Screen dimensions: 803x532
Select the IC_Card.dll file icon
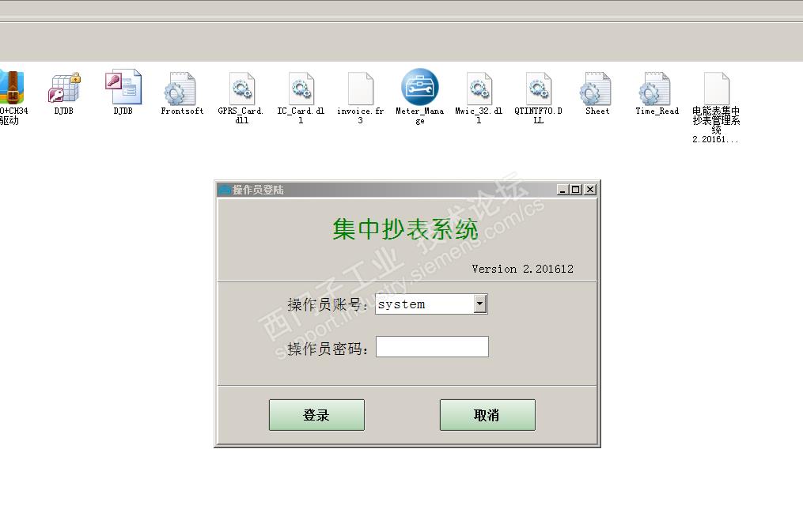301,89
